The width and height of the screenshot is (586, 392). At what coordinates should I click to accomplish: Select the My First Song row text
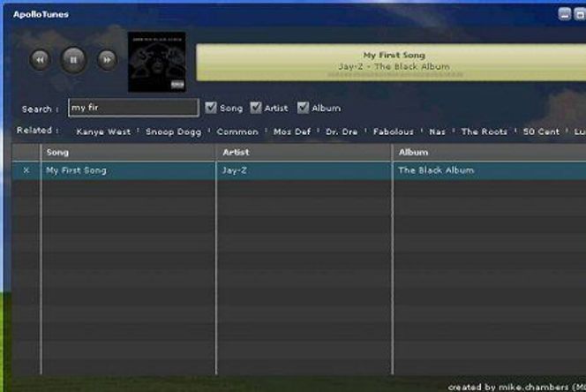coord(76,170)
